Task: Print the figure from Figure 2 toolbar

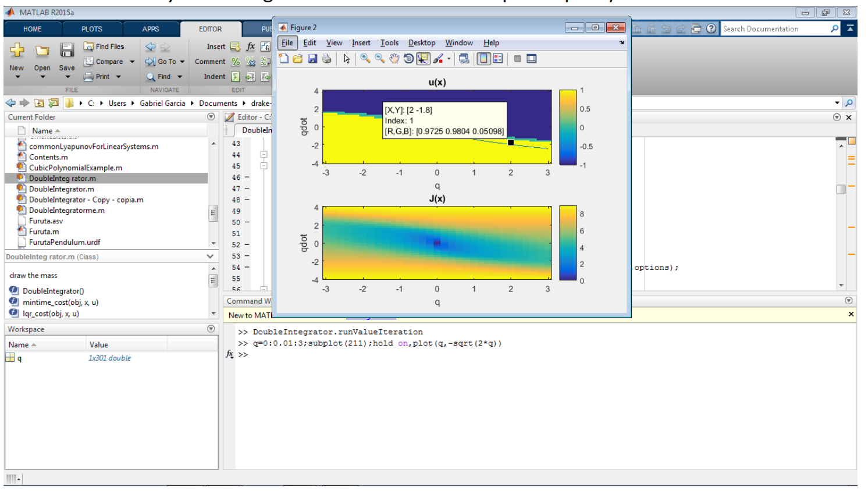Action: [327, 59]
